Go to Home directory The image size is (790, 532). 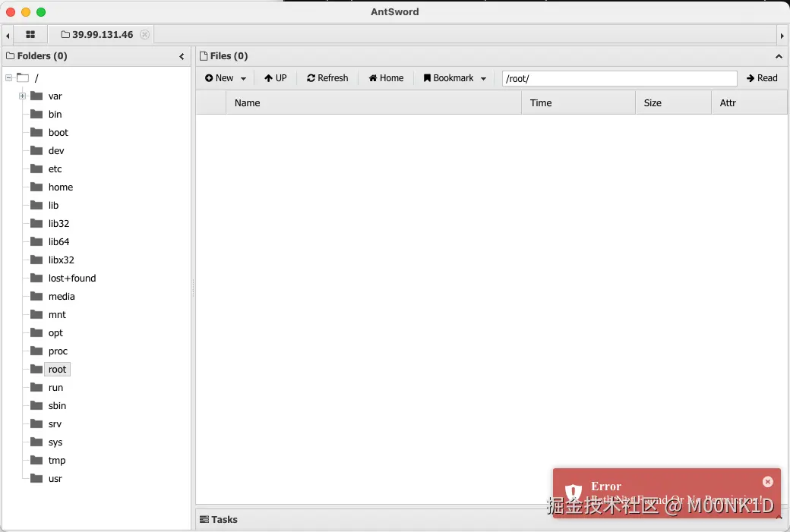pyautogui.click(x=386, y=78)
